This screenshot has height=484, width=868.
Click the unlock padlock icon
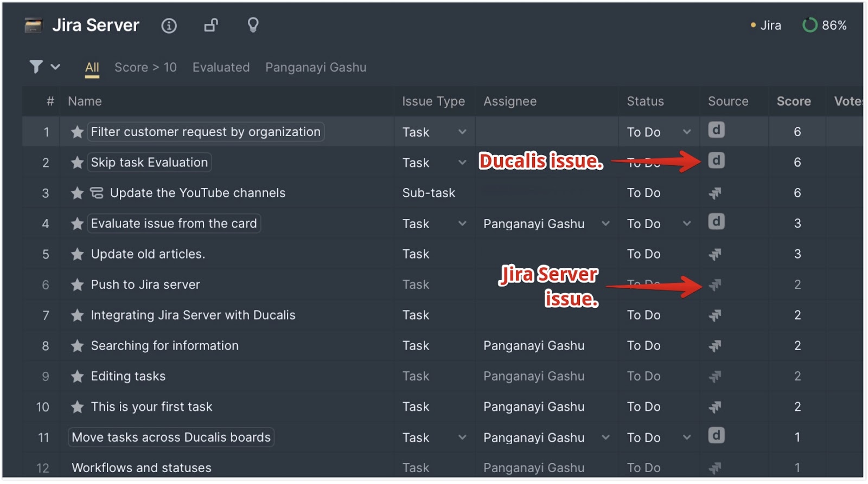click(211, 25)
